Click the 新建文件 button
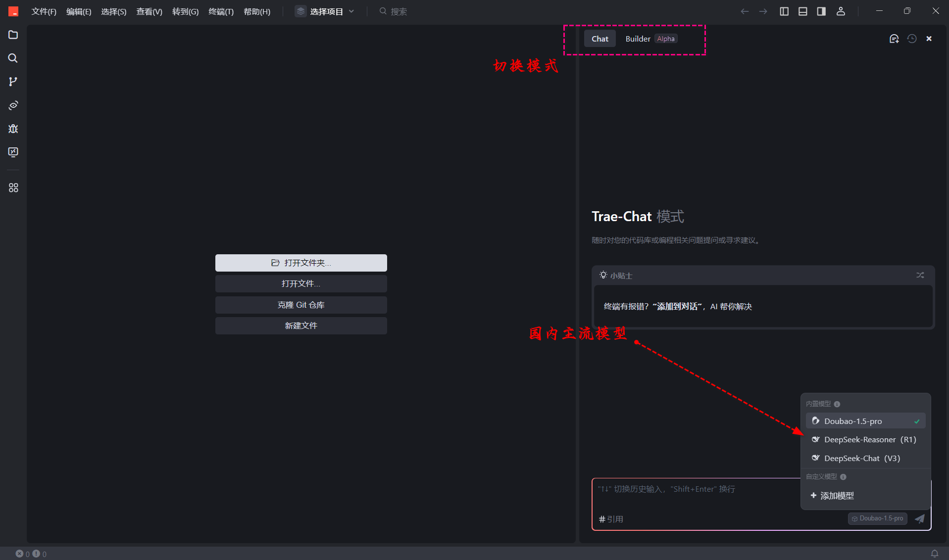Image resolution: width=949 pixels, height=560 pixels. 301,326
